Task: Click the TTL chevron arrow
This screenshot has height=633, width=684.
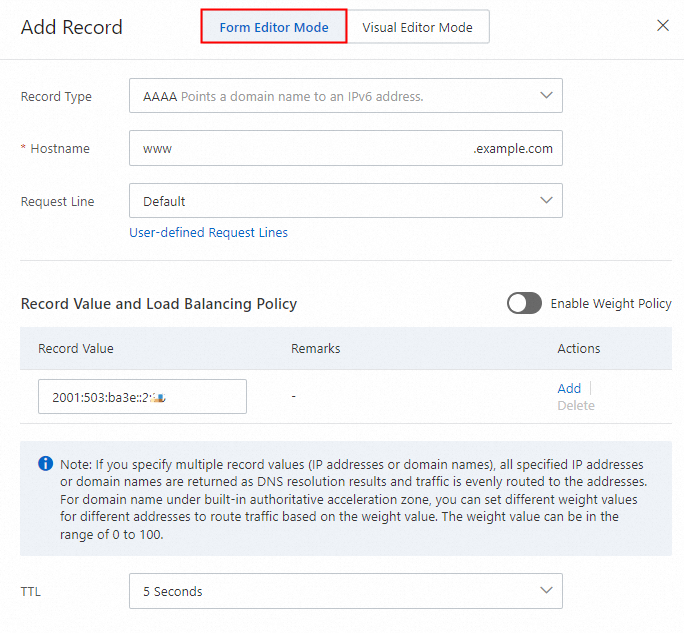Action: click(546, 591)
